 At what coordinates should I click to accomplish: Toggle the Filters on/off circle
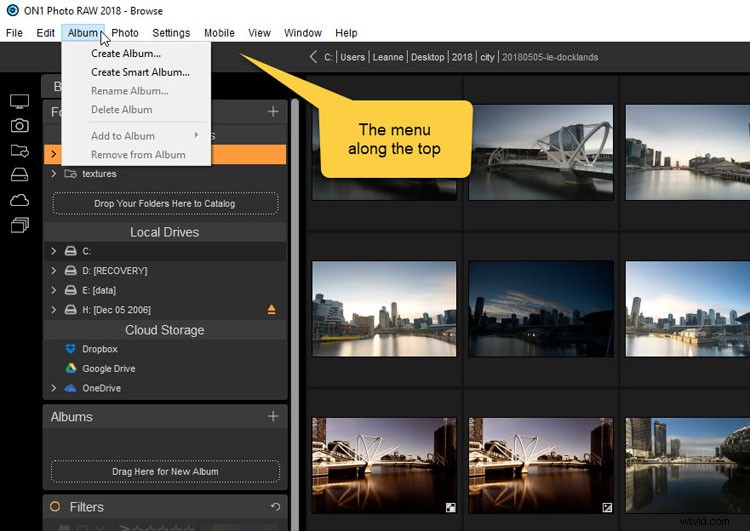click(x=55, y=507)
